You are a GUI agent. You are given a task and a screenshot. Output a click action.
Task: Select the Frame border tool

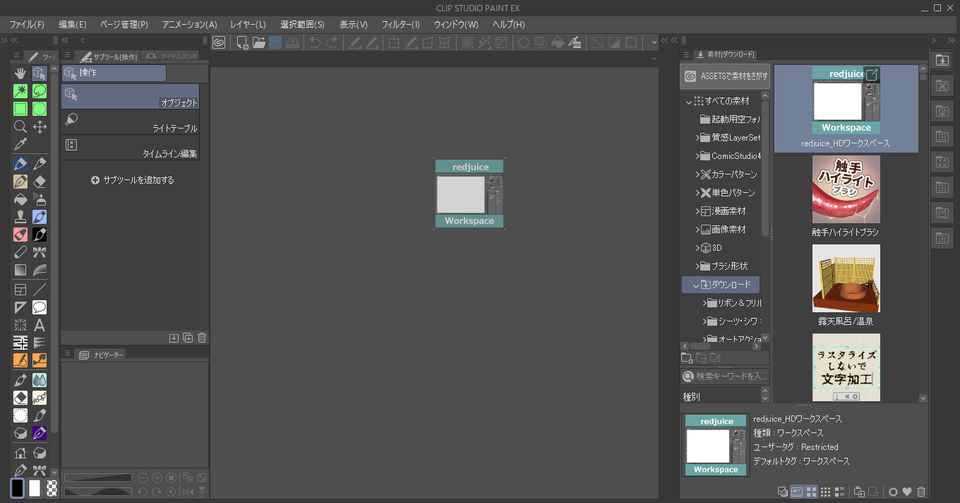[x=20, y=289]
